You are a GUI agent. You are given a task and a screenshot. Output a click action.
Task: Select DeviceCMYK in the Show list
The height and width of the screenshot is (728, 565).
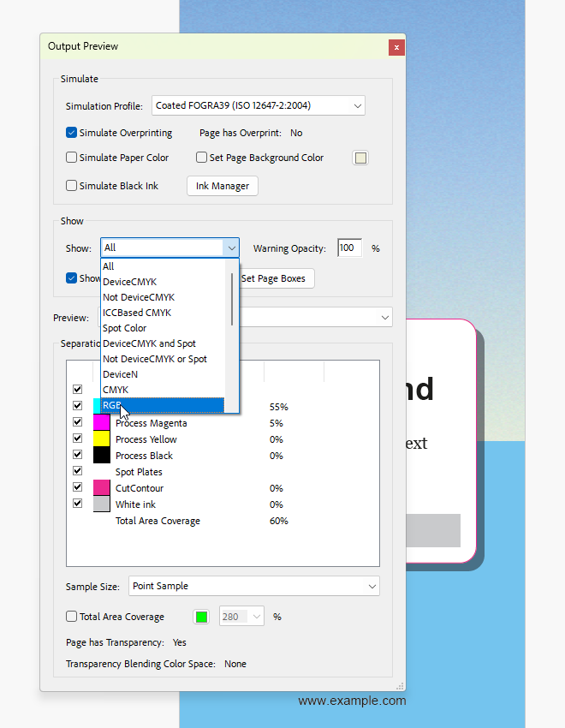pyautogui.click(x=163, y=282)
